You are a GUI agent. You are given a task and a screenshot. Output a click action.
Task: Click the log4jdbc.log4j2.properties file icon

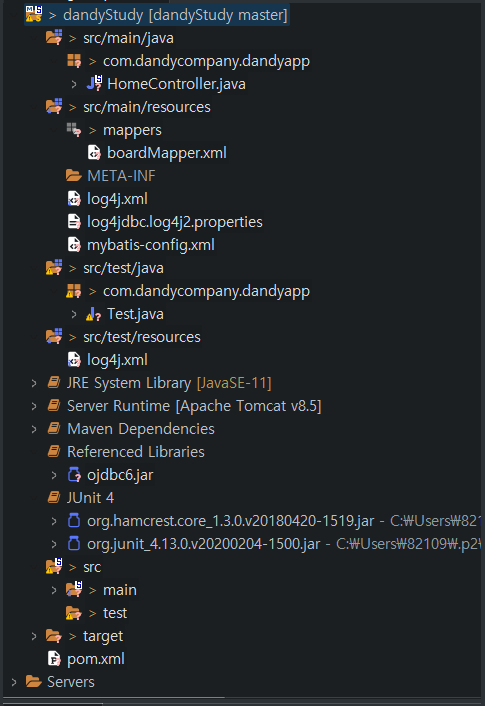tap(74, 222)
